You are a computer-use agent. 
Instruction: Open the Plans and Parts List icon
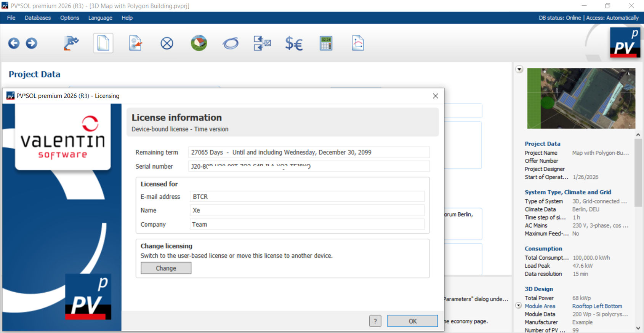(x=262, y=43)
